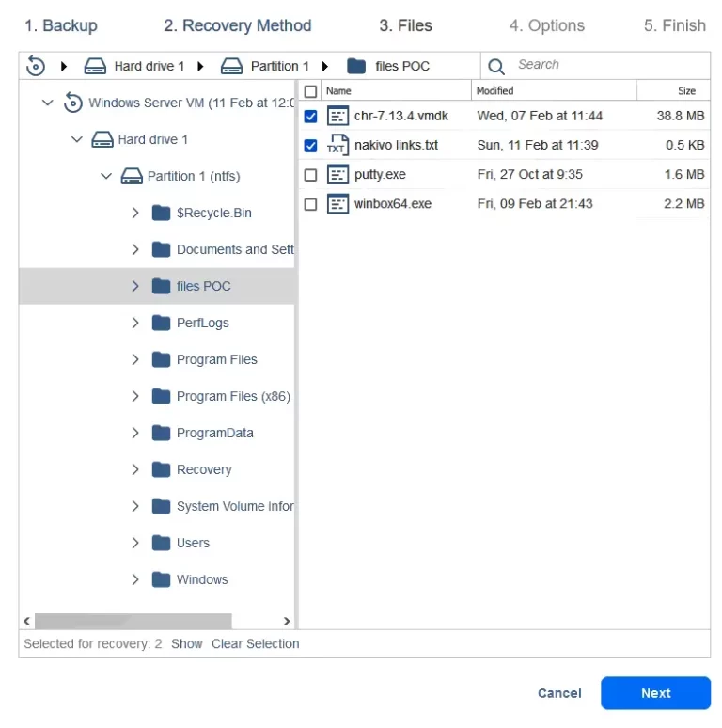Screen dimensions: 722x728
Task: Click the horizontal scrollbar in tree panel
Action: tap(132, 621)
